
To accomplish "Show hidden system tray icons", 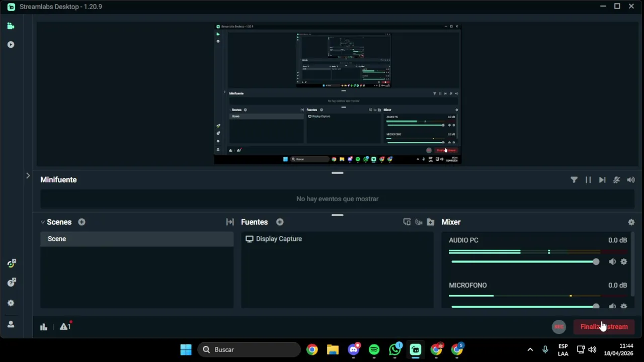I will click(x=530, y=349).
